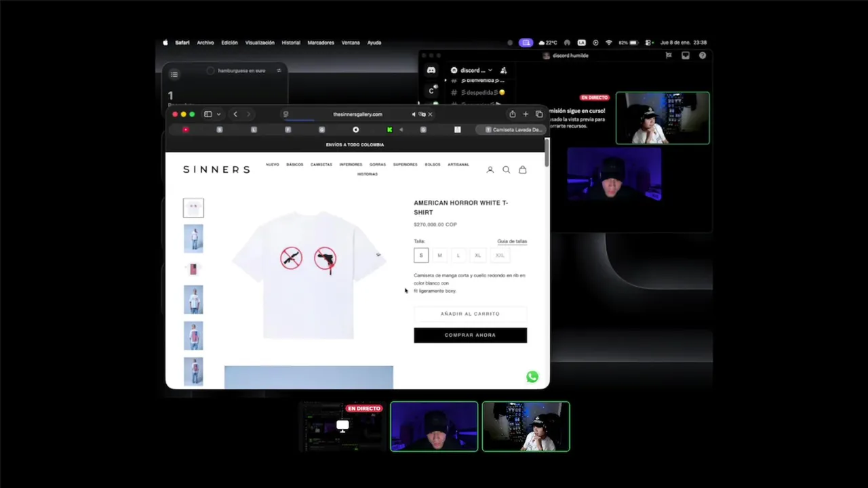Open the Archivo menu
868x488 pixels.
pyautogui.click(x=205, y=43)
